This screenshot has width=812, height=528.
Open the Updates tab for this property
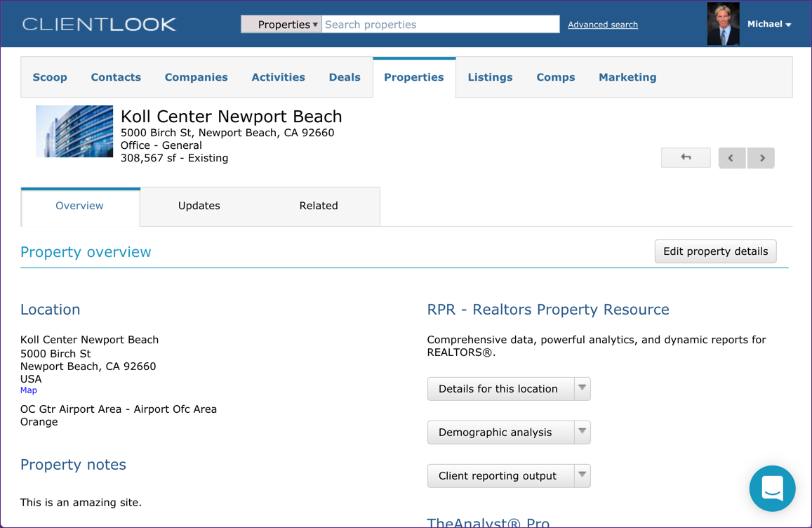pyautogui.click(x=199, y=206)
